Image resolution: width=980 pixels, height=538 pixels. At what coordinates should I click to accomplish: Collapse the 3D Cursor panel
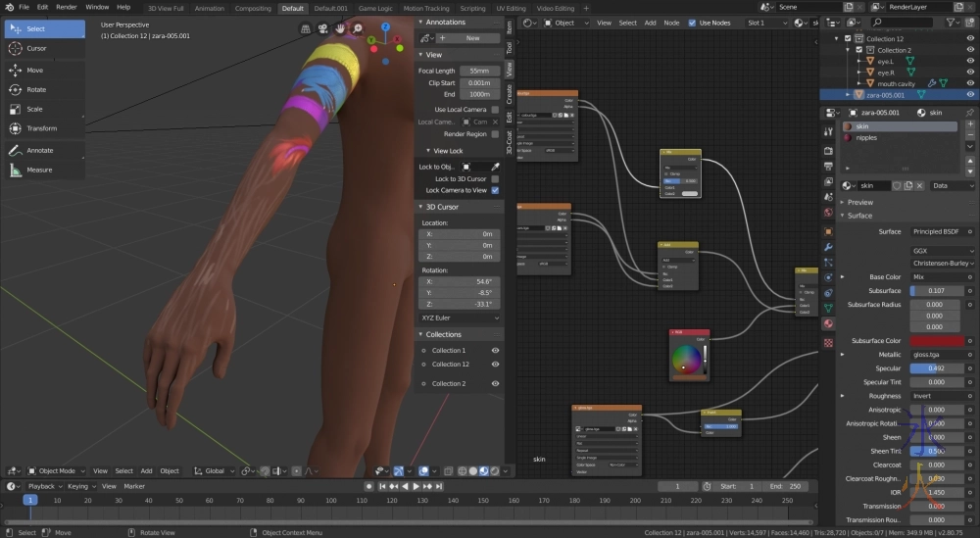(x=440, y=207)
